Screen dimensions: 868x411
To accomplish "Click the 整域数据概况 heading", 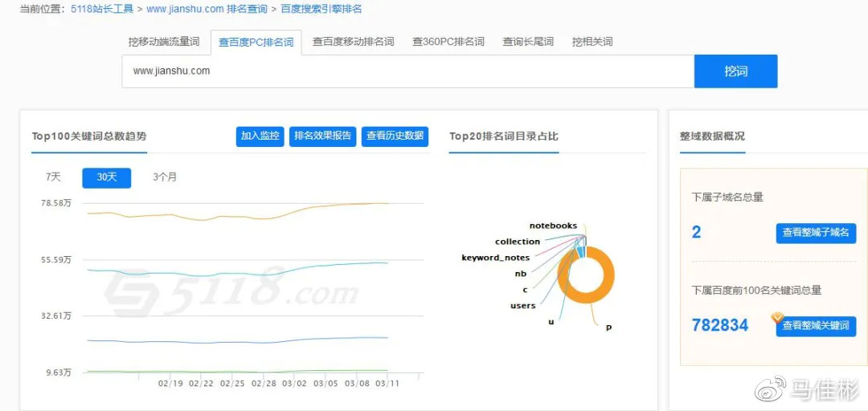I will point(712,136).
